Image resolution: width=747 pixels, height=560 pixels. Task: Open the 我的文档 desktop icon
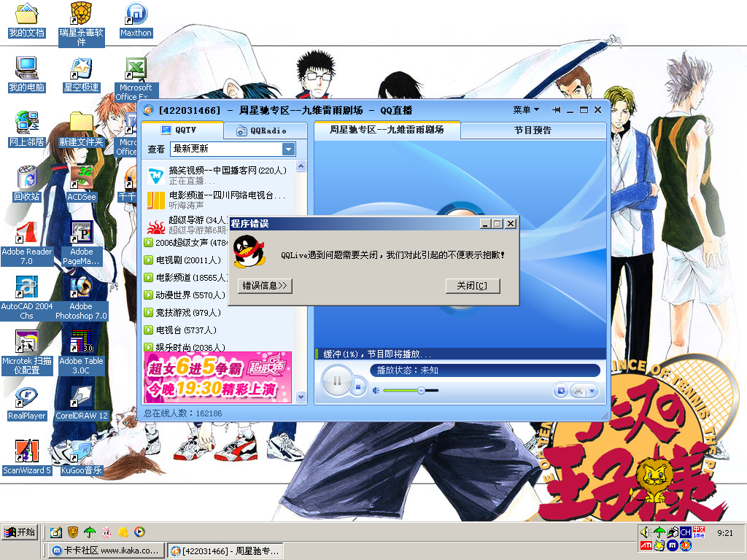click(x=27, y=20)
